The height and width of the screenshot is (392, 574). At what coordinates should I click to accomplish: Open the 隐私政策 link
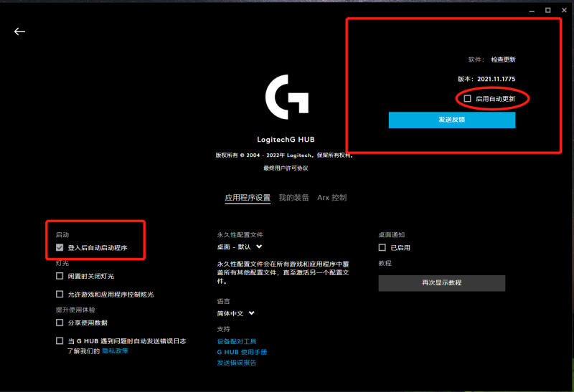click(x=115, y=351)
